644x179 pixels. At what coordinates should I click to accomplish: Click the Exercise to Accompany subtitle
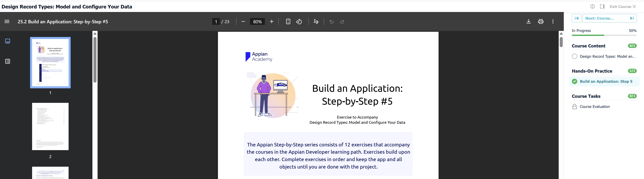[357, 117]
